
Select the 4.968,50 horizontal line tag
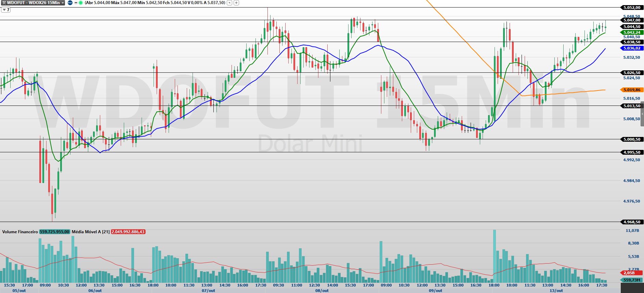click(x=632, y=222)
